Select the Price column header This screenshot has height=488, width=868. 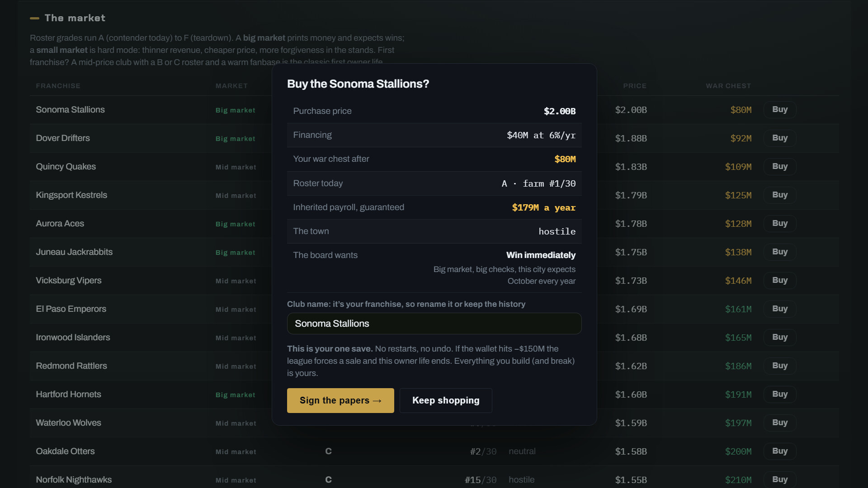[x=635, y=86]
